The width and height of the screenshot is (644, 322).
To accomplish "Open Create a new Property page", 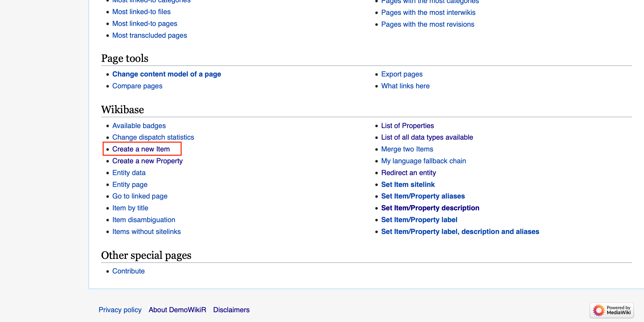I will pos(147,161).
